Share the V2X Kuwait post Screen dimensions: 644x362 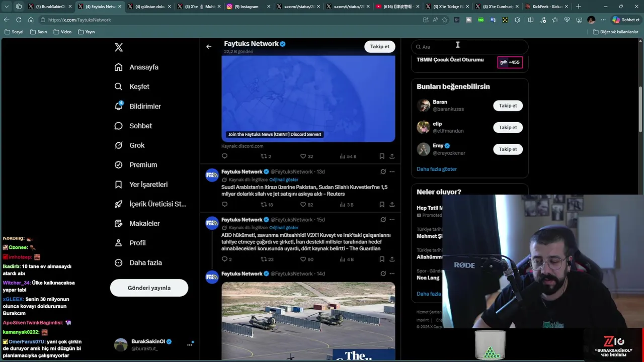click(x=392, y=259)
